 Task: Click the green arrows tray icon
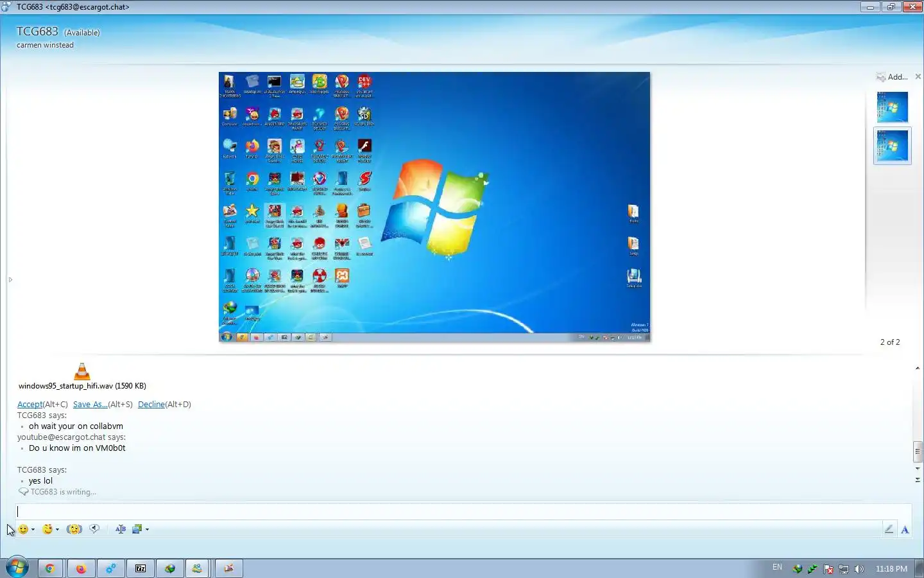tap(813, 568)
